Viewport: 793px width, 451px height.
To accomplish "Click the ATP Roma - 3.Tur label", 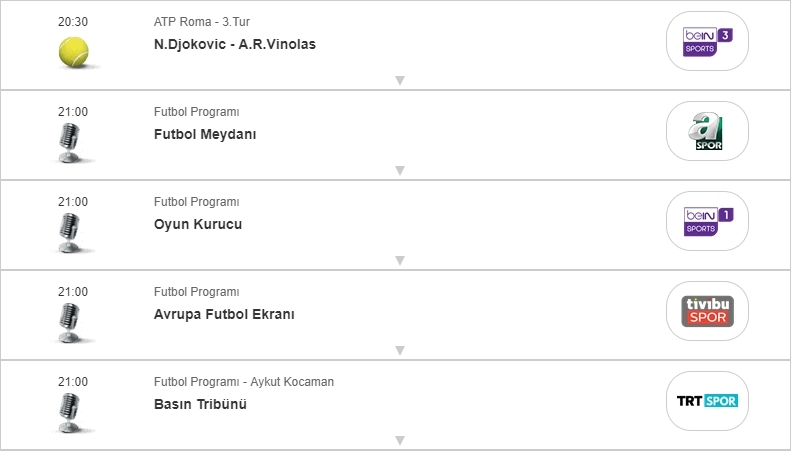I will coord(202,22).
